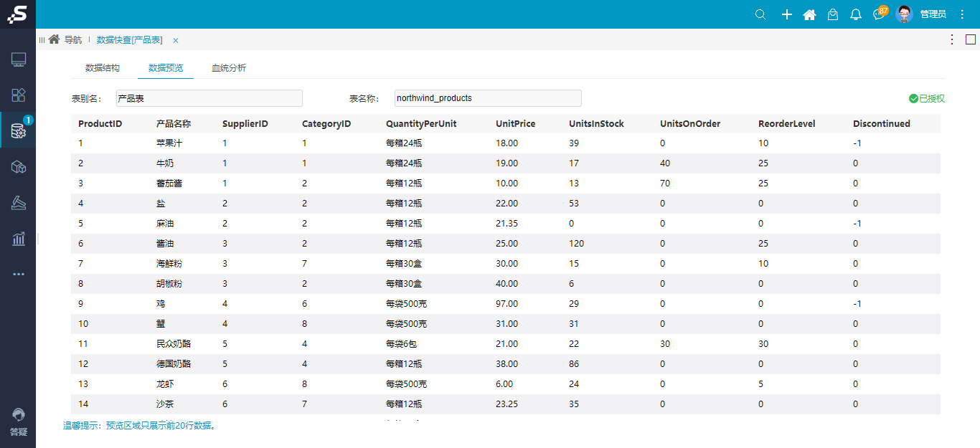This screenshot has width=980, height=448.
Task: Click the 产品名称 column header
Action: (x=174, y=124)
